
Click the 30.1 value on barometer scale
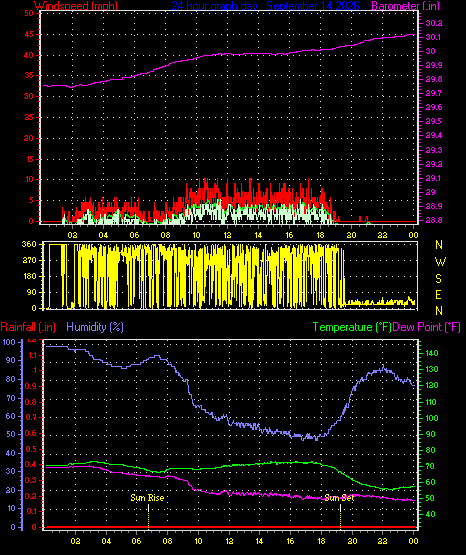point(434,37)
